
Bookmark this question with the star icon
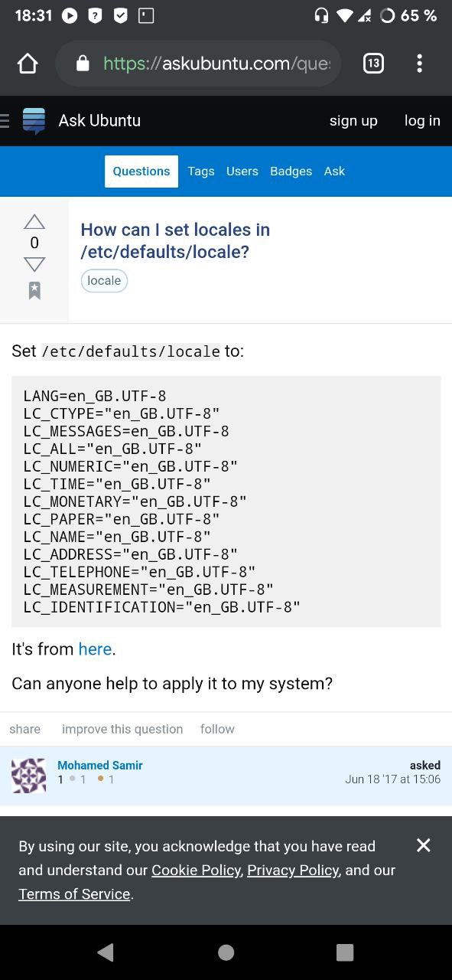coord(34,290)
